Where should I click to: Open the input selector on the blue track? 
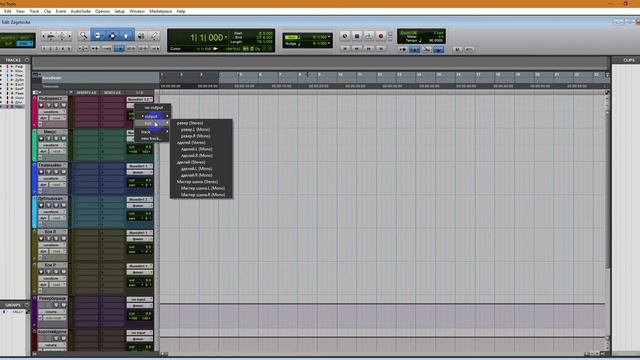click(140, 166)
